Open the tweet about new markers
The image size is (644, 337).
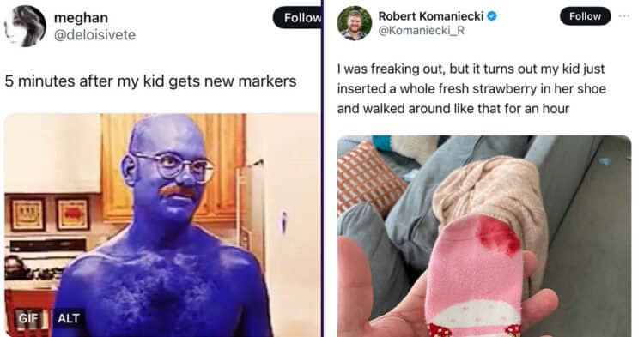(150, 81)
